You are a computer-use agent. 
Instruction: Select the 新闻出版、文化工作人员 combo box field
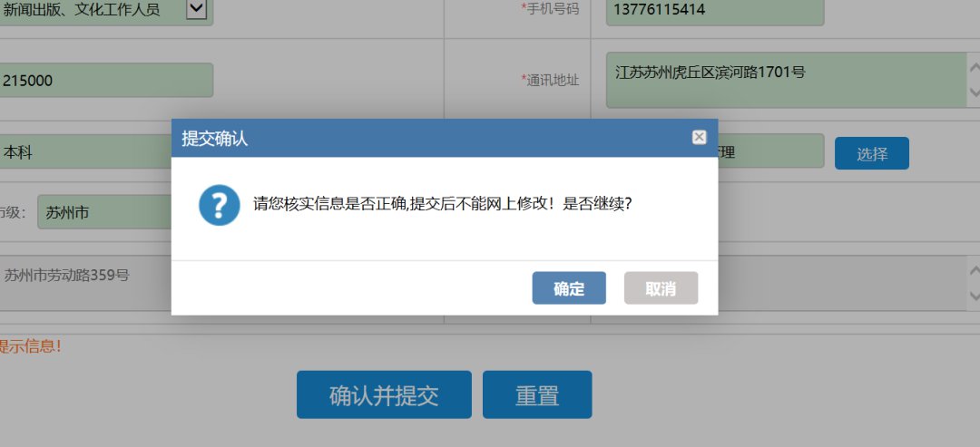click(x=105, y=9)
